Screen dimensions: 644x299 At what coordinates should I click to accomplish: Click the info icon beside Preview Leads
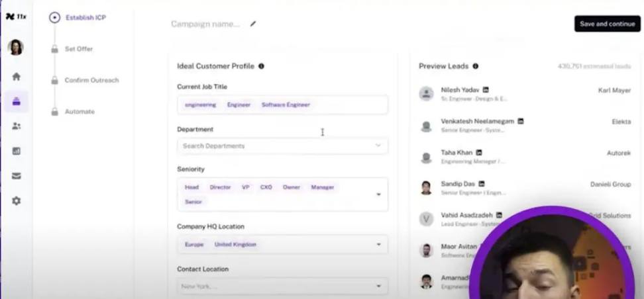(475, 66)
